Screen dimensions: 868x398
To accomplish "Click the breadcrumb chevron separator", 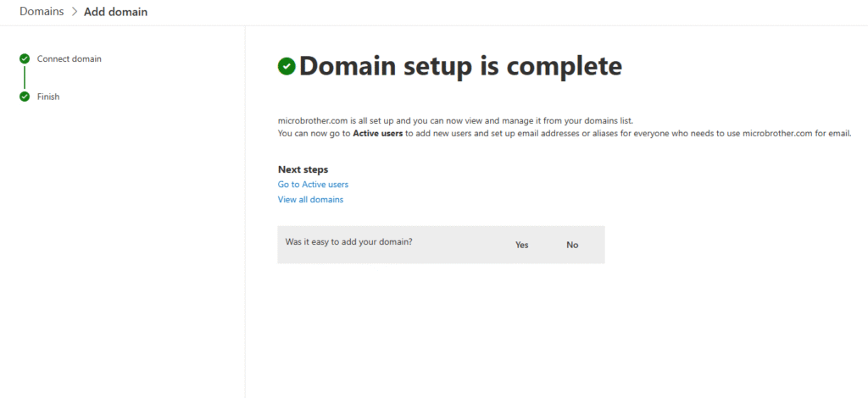I will [x=74, y=12].
